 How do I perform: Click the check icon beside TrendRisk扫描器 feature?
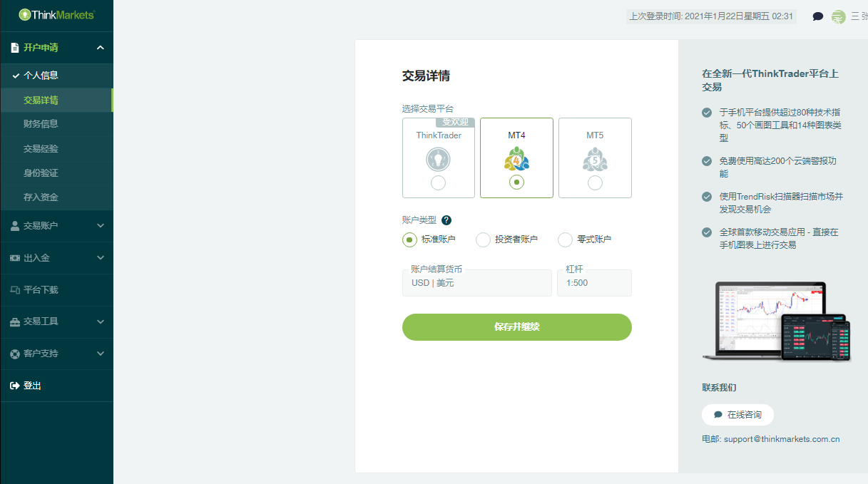[707, 197]
